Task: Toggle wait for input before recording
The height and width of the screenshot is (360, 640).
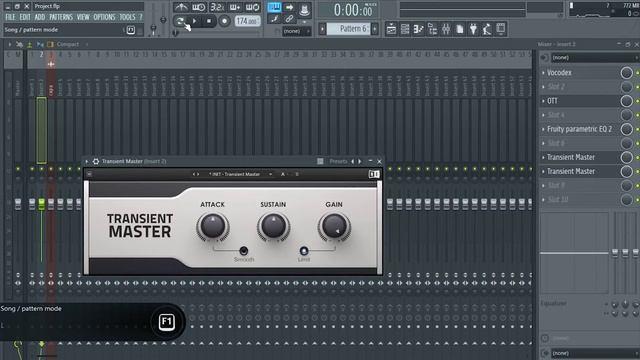Action: pyautogui.click(x=199, y=7)
